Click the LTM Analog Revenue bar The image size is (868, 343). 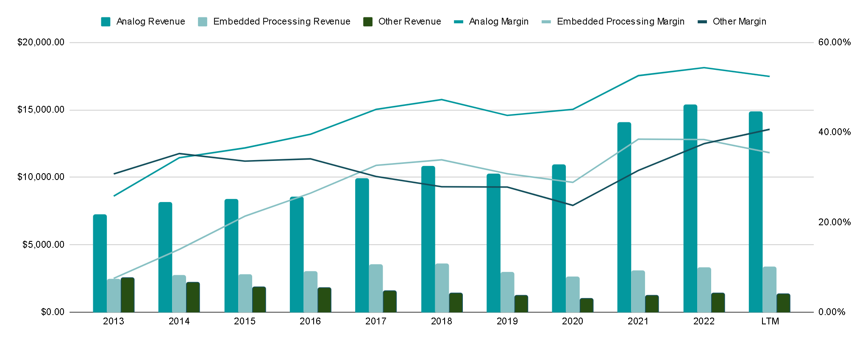pyautogui.click(x=755, y=212)
